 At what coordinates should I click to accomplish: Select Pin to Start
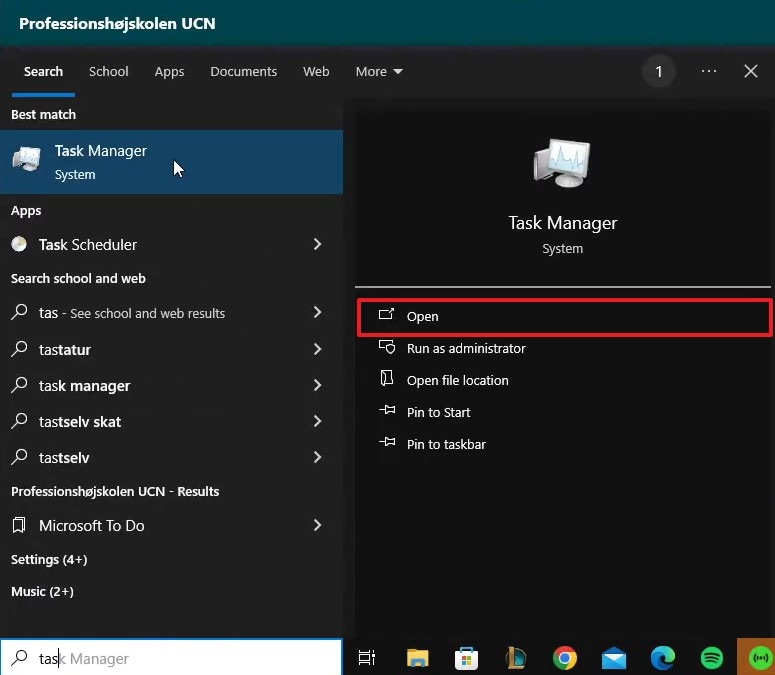438,412
